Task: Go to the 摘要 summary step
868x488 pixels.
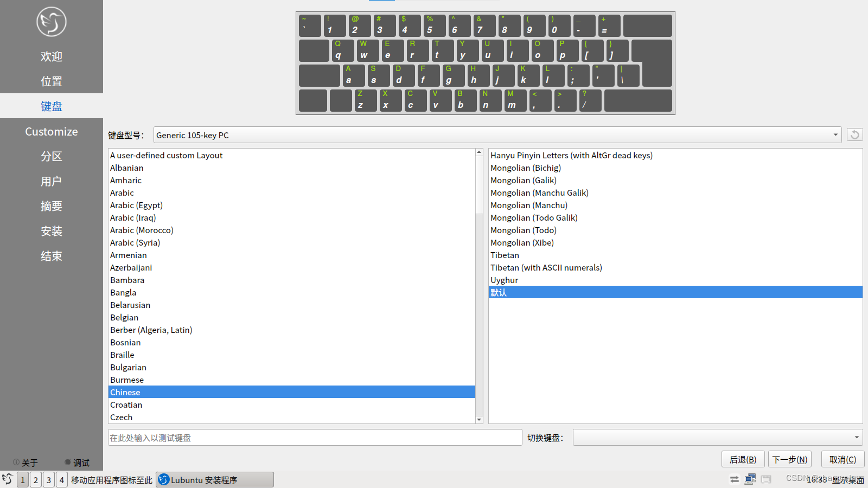Action: click(52, 206)
